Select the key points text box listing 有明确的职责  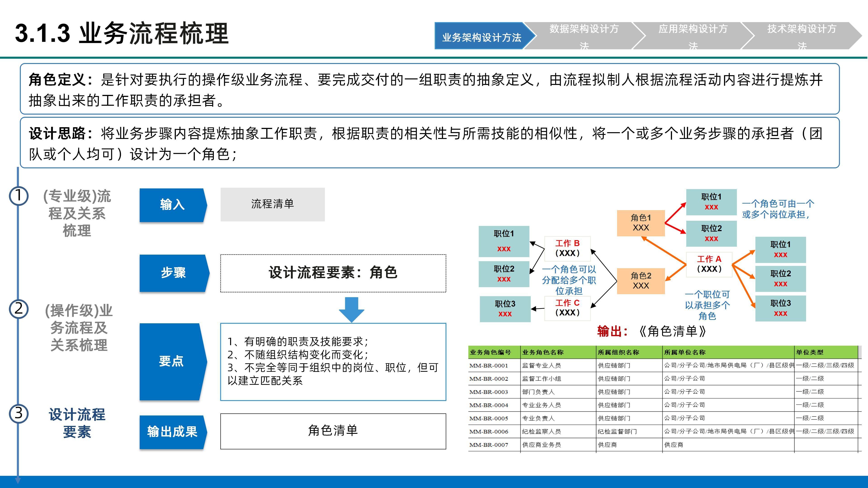click(x=333, y=362)
